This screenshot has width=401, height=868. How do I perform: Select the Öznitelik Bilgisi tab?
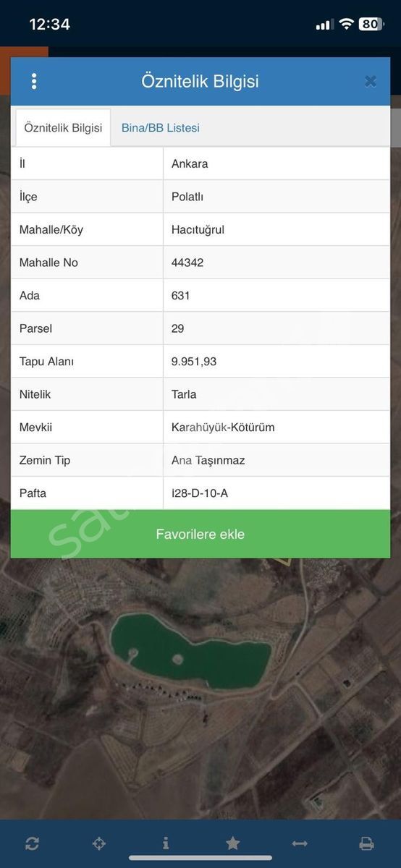point(63,128)
